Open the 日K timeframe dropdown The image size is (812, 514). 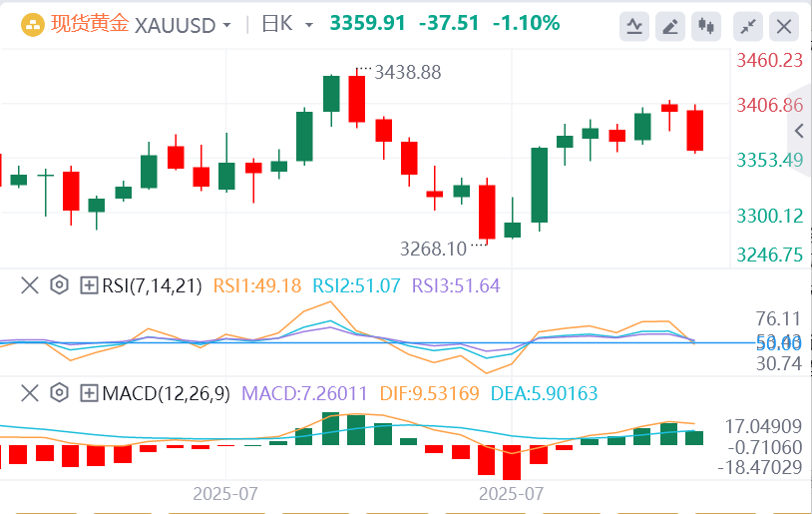(x=309, y=25)
